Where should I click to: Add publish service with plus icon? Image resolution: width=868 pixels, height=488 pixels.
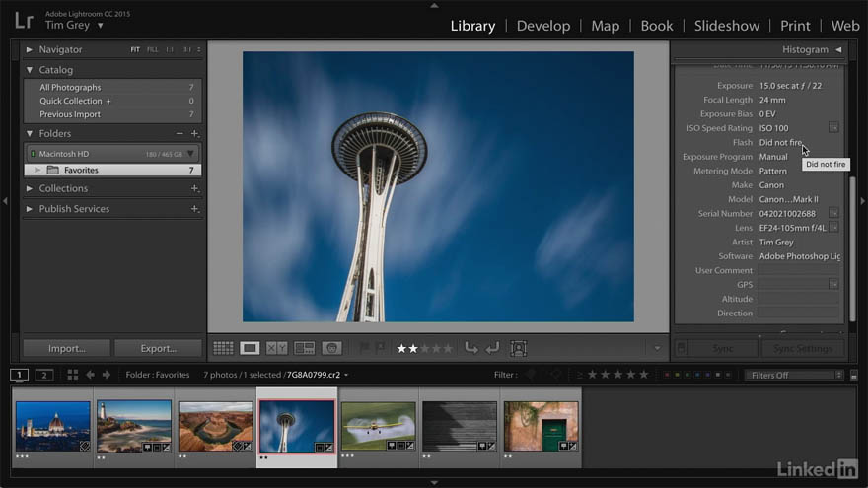(194, 209)
